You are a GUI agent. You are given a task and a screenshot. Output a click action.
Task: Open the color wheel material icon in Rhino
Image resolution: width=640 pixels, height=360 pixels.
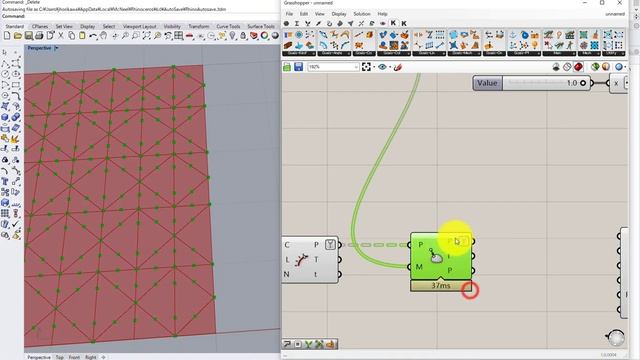point(264,36)
